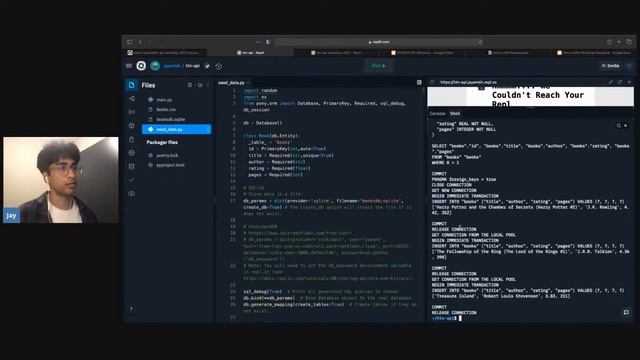Open the Settings gear in Replit sidebar

click(131, 153)
